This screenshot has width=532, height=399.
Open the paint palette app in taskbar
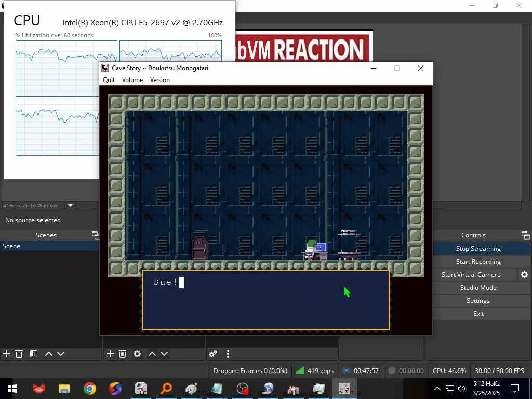click(192, 389)
